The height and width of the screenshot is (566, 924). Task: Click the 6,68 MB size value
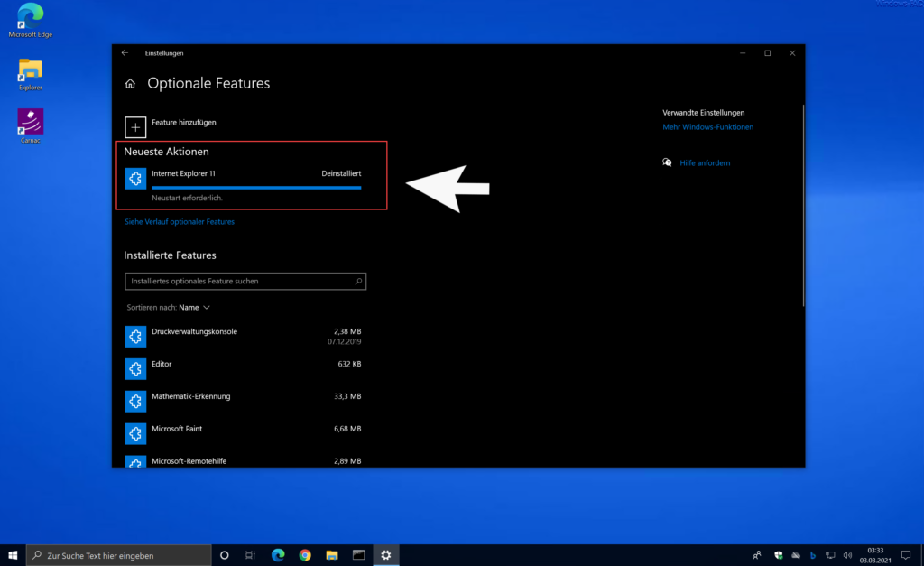tap(347, 429)
